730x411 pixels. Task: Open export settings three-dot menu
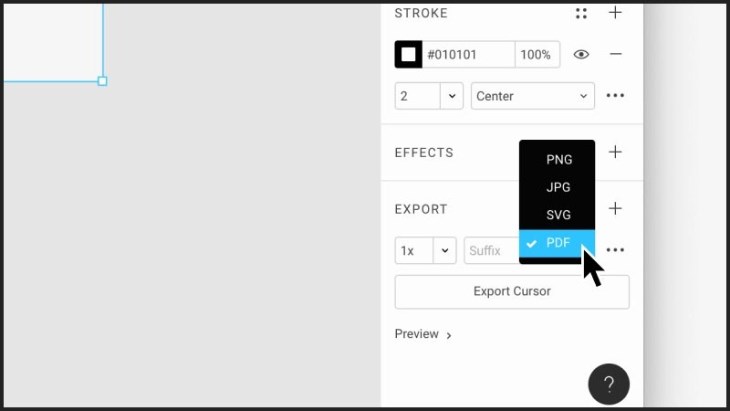coord(615,250)
